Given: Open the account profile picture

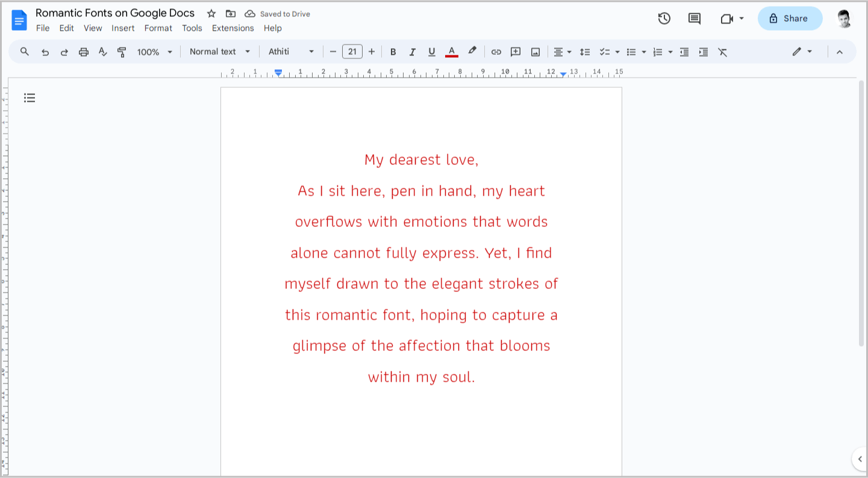Looking at the screenshot, I should pyautogui.click(x=845, y=19).
